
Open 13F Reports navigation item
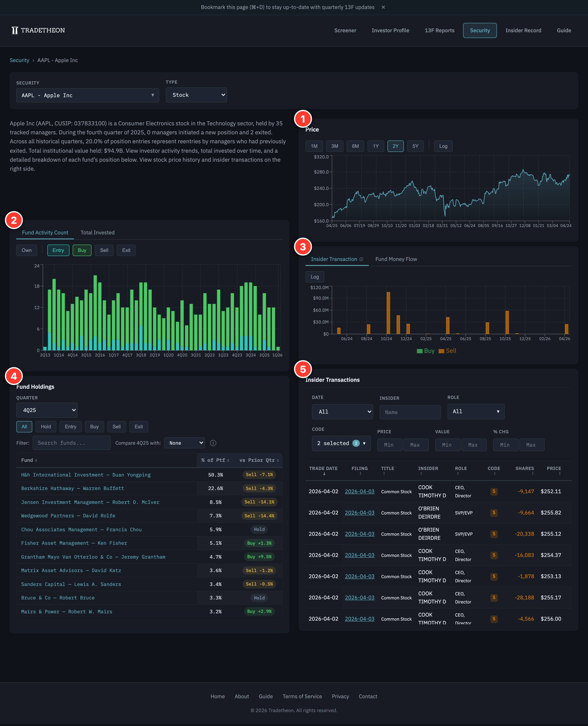(x=439, y=30)
